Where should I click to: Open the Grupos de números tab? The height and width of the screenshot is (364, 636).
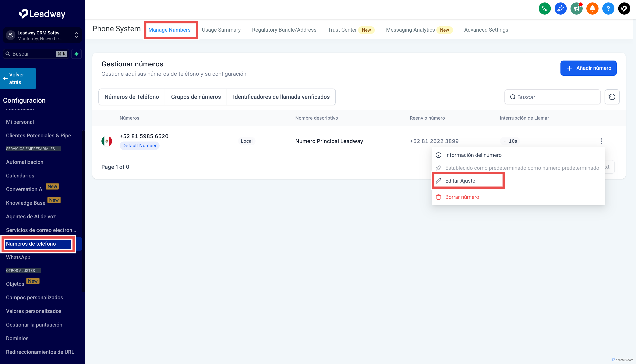pos(196,97)
